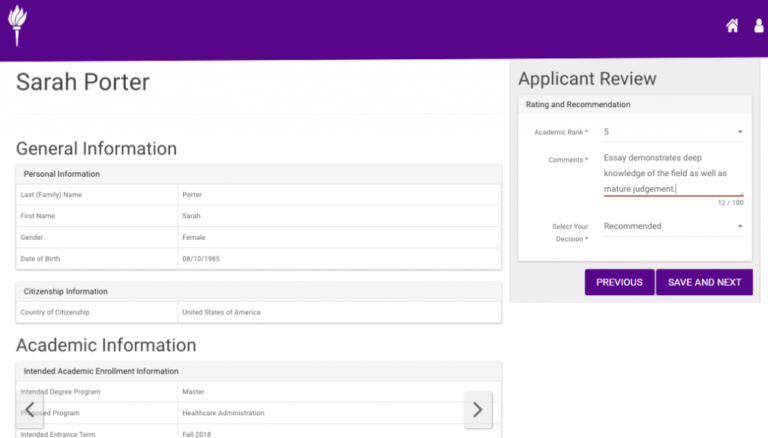The image size is (768, 438).
Task: Open the Academic Rank dropdown
Action: pyautogui.click(x=672, y=132)
